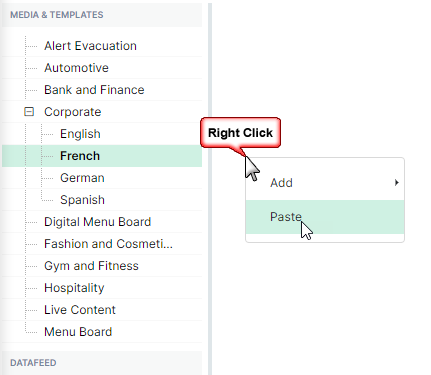The height and width of the screenshot is (375, 431).
Task: Select the Bank and Finance folder
Action: click(x=94, y=90)
